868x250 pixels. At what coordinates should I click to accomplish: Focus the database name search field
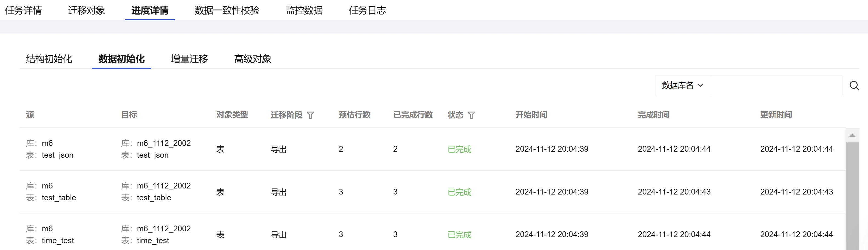[x=776, y=86]
